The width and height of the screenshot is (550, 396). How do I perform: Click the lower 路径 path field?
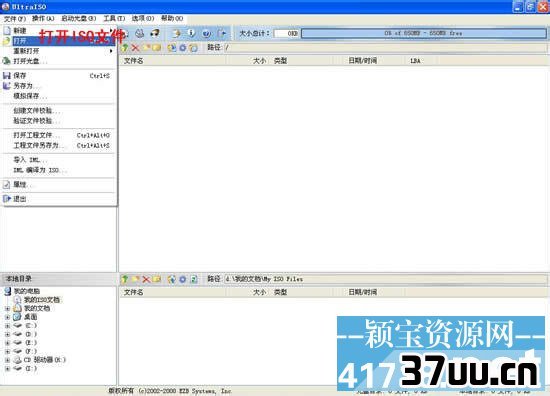pos(385,279)
